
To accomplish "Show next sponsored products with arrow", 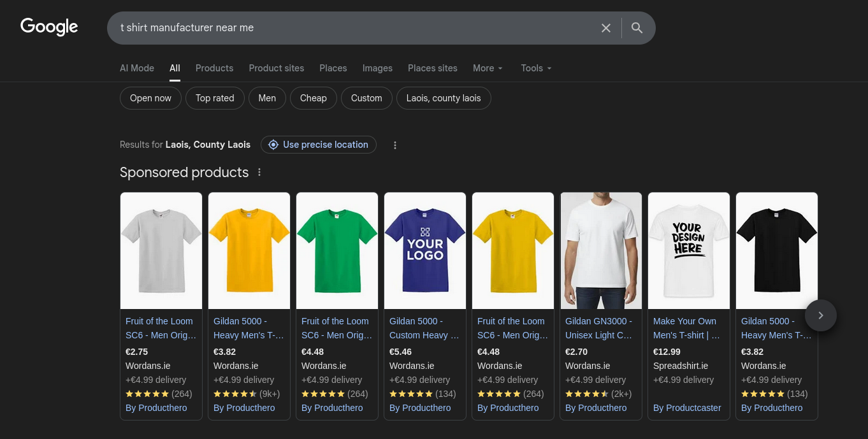I will (x=820, y=315).
